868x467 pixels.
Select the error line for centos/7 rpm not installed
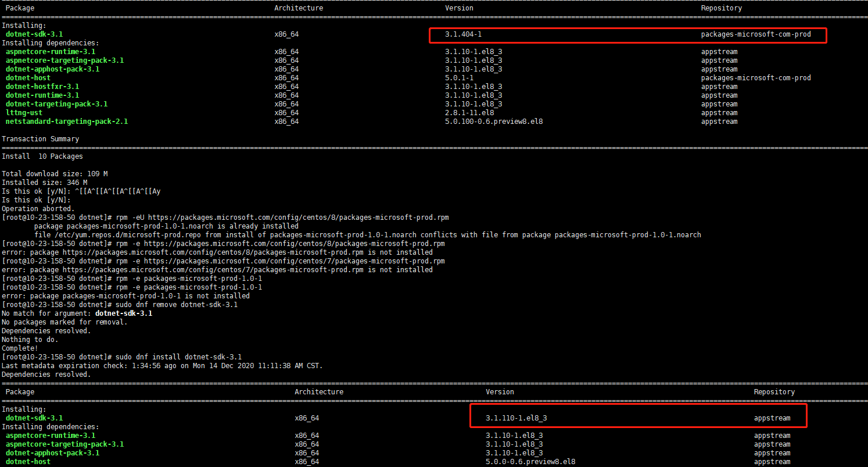(x=217, y=270)
